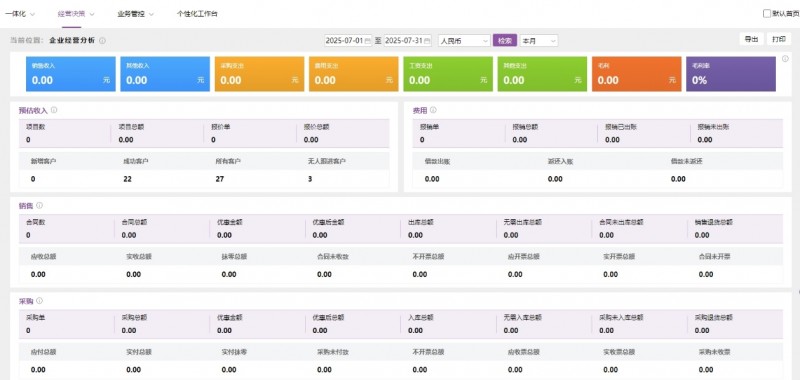The image size is (800, 380).
Task: Click info icon right of 毛利率 card
Action: [785, 59]
